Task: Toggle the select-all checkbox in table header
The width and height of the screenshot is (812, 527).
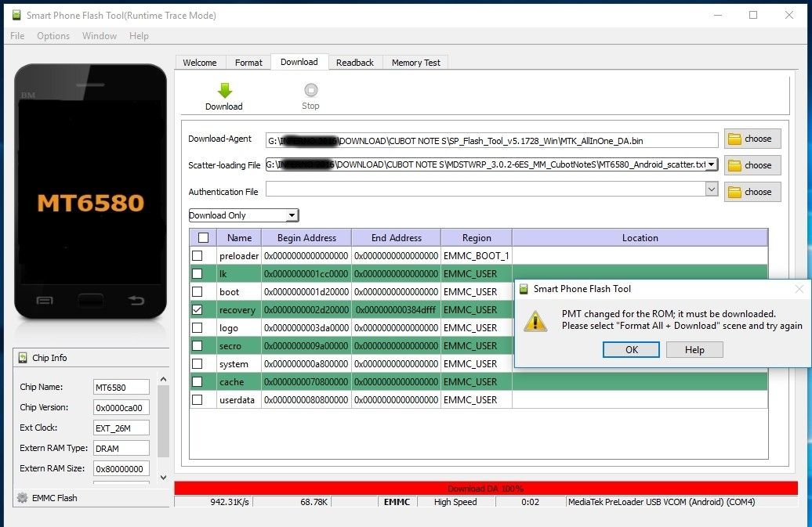Action: click(x=204, y=238)
